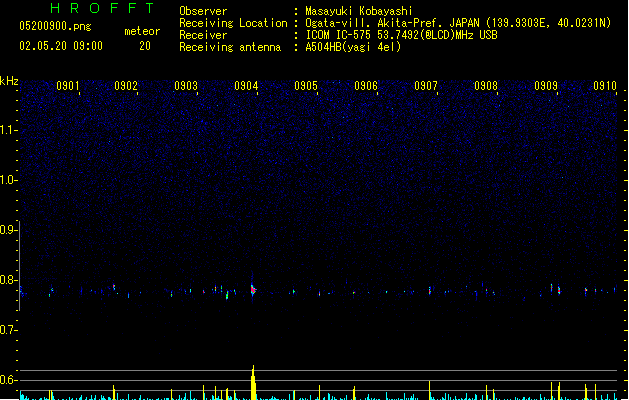
Task: Click the A504HB(yagi 4el) antenna text
Action: click(353, 47)
